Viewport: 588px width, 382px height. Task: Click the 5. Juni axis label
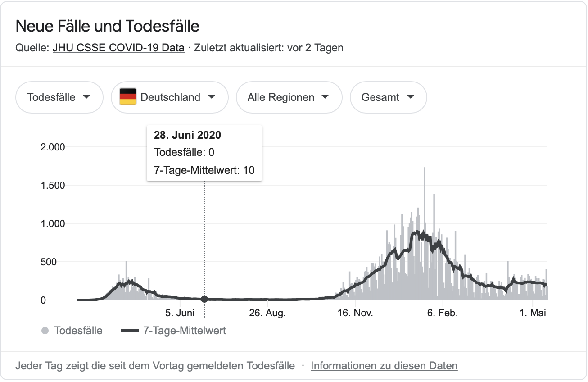pos(180,313)
